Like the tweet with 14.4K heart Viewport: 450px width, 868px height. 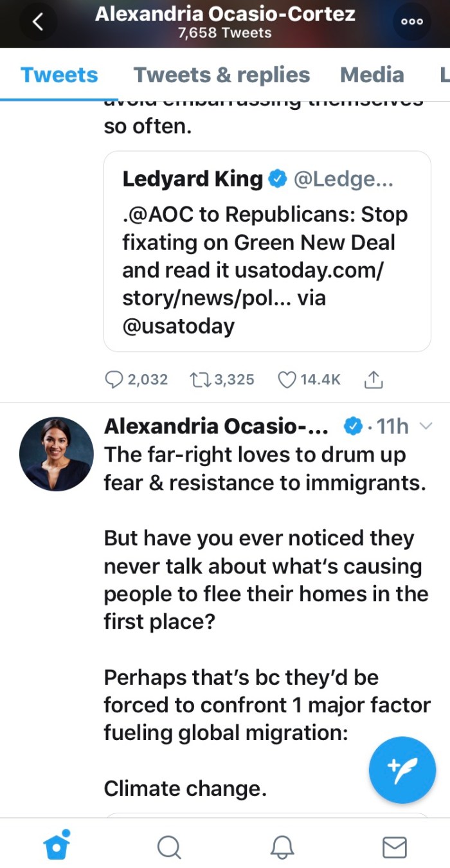(286, 380)
